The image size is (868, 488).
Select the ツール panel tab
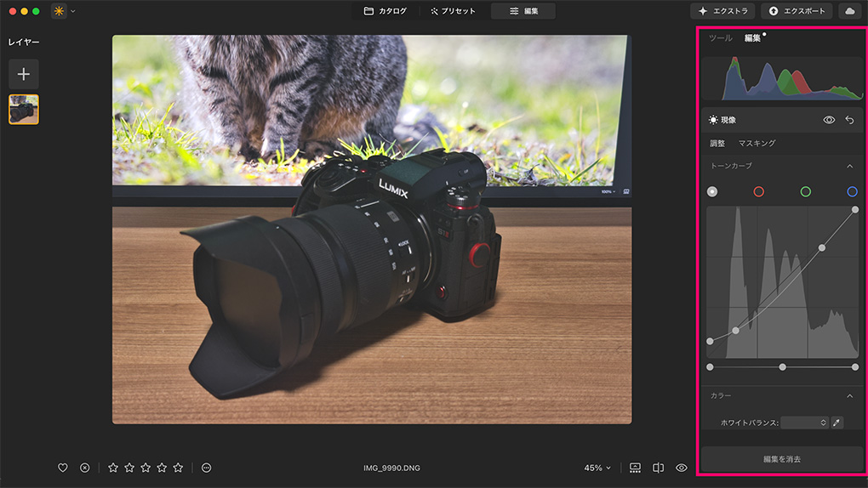[720, 38]
